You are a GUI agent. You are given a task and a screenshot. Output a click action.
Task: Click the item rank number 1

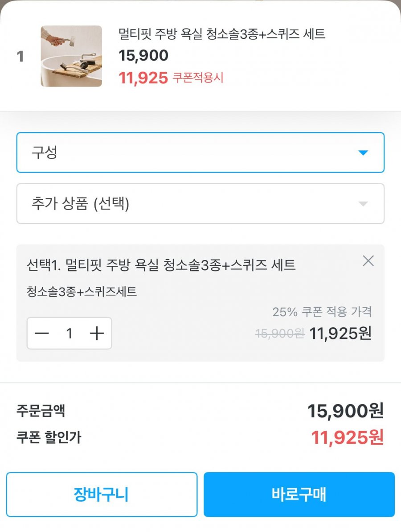20,57
